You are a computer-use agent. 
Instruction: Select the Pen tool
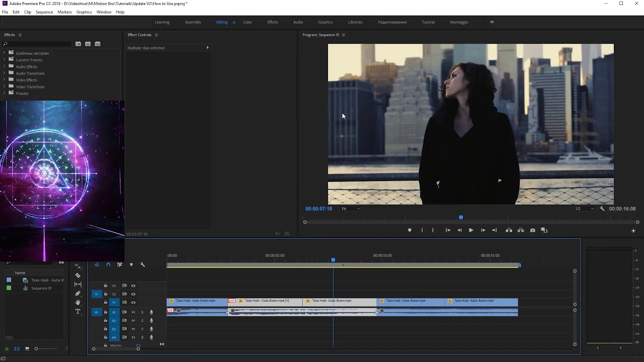(x=77, y=294)
